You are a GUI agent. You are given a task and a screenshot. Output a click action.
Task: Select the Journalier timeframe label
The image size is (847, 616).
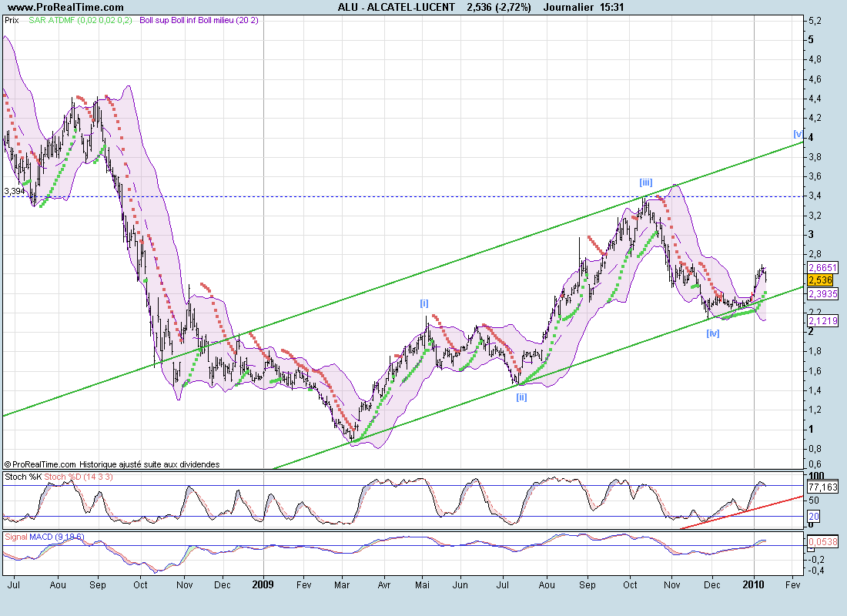[x=568, y=7]
